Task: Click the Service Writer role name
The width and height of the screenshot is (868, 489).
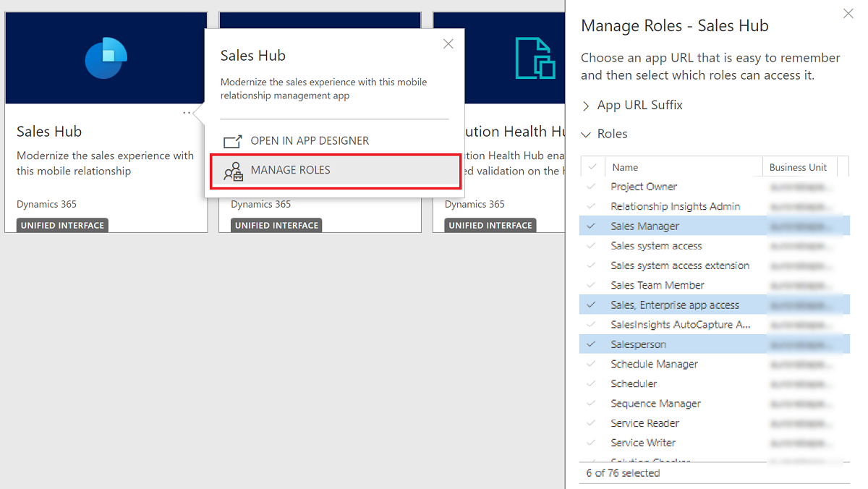Action: 643,443
